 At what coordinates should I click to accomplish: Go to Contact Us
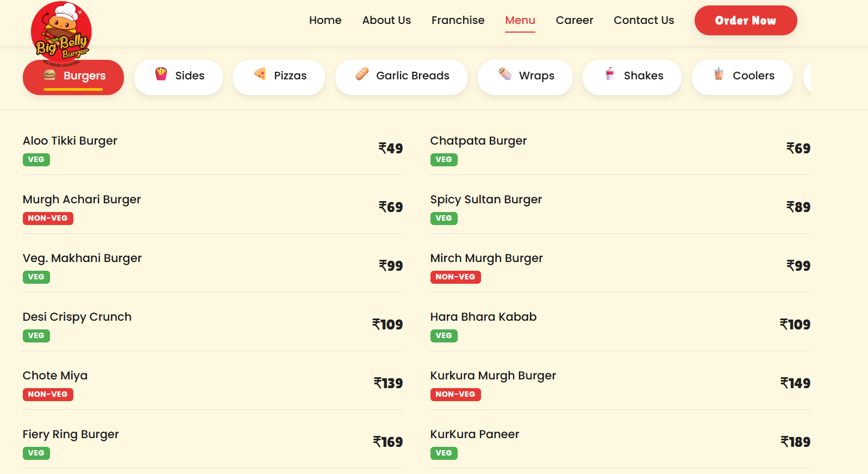[644, 20]
